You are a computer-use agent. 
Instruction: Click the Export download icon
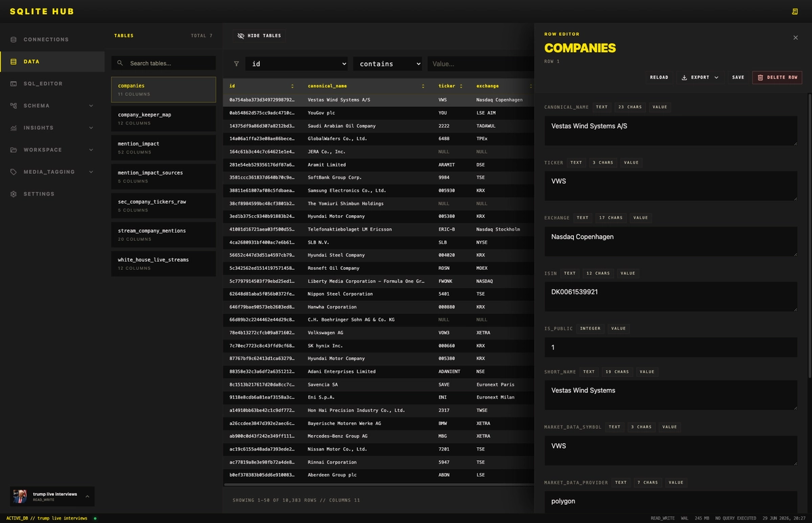(684, 77)
